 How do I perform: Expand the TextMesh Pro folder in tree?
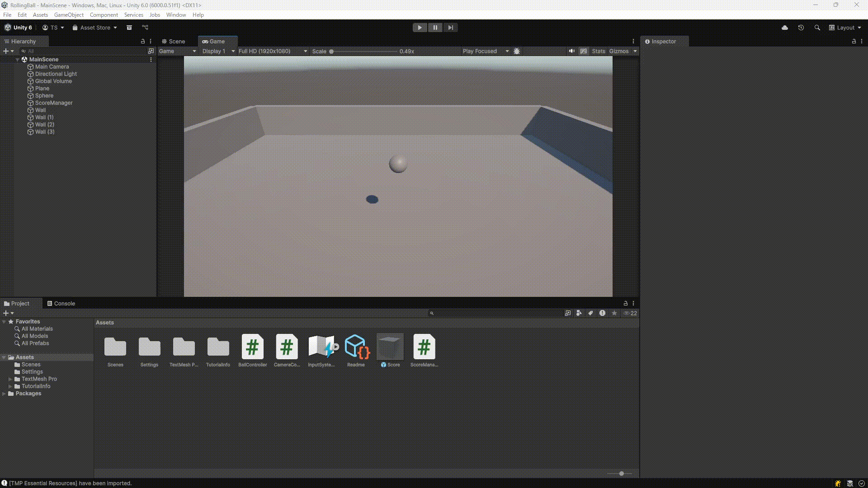click(x=10, y=379)
